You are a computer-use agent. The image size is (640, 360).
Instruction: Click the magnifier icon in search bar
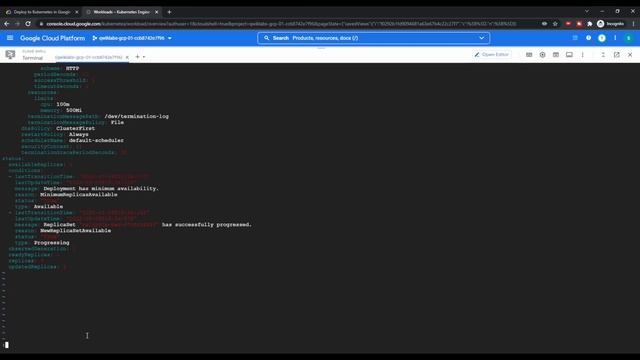pos(267,38)
